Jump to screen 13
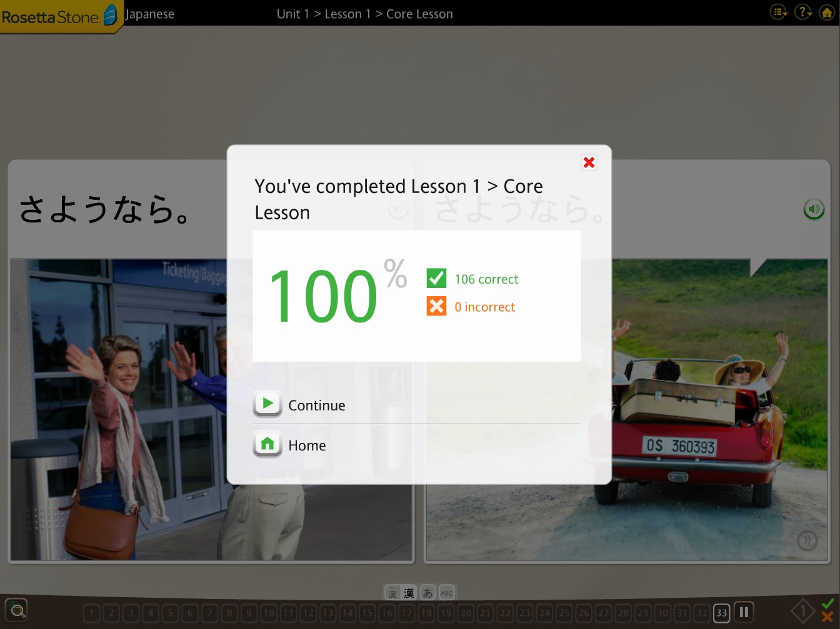The height and width of the screenshot is (629, 840). click(x=327, y=613)
